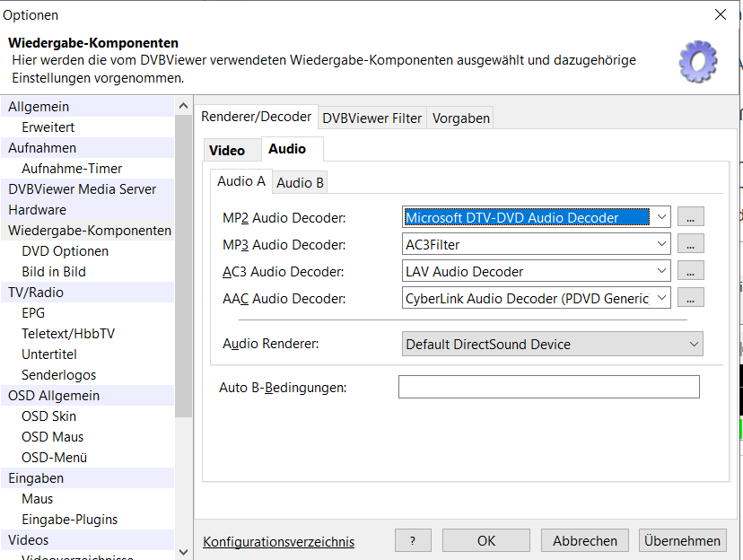
Task: Open AAC Audio Decoder properties button
Action: click(690, 298)
